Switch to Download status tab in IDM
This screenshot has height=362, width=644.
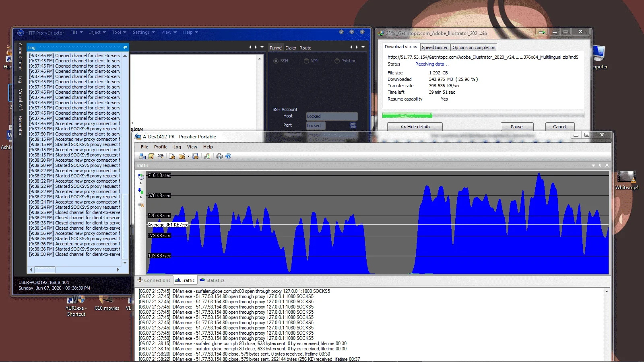[x=401, y=47]
